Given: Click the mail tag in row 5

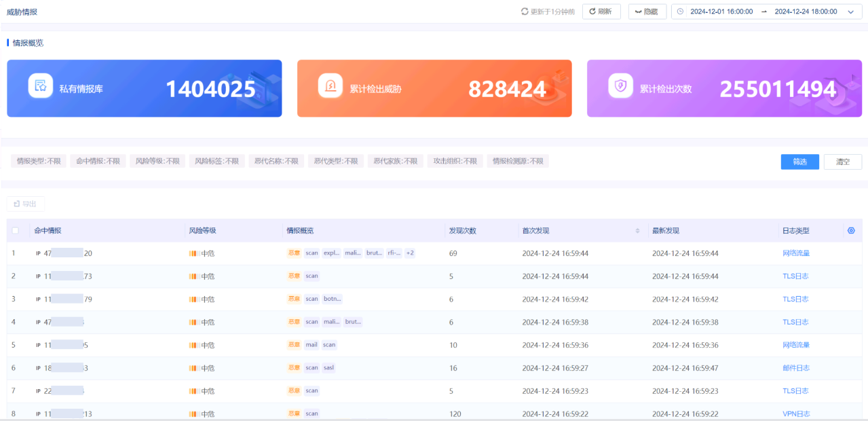Looking at the screenshot, I should click(x=312, y=345).
